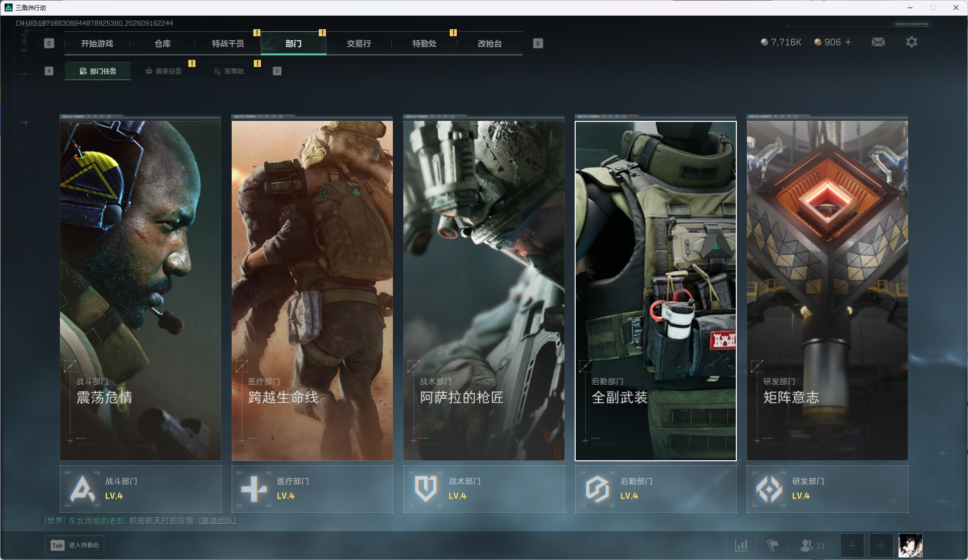The image size is (968, 560).
Task: Open the 阿萨拉的枪匠 tactical department card
Action: point(484,291)
